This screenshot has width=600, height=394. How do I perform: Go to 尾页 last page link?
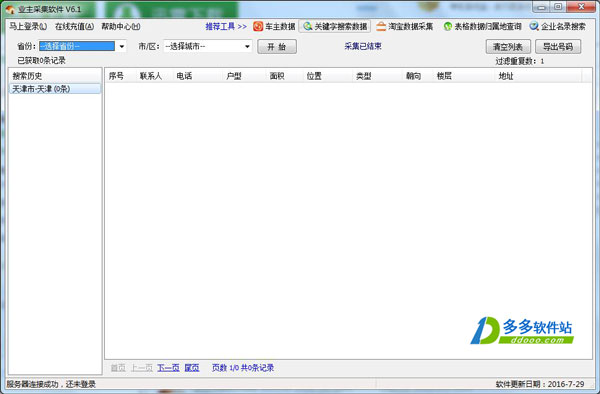coord(192,368)
